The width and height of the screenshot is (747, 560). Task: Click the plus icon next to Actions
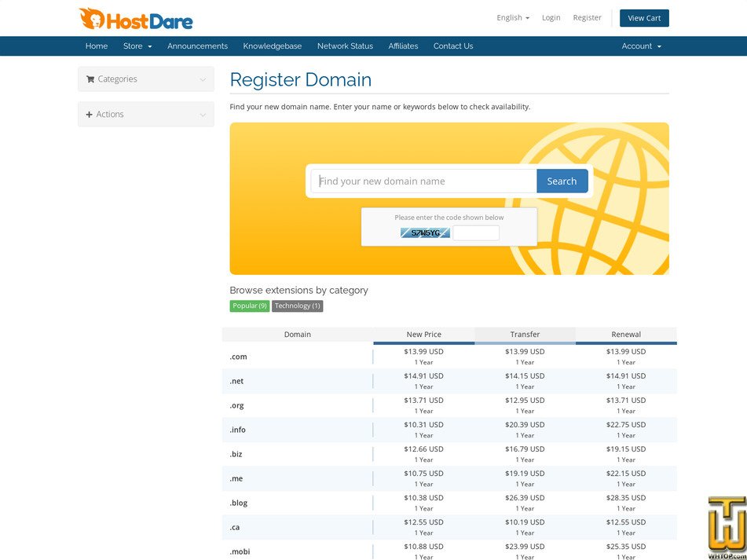click(89, 114)
